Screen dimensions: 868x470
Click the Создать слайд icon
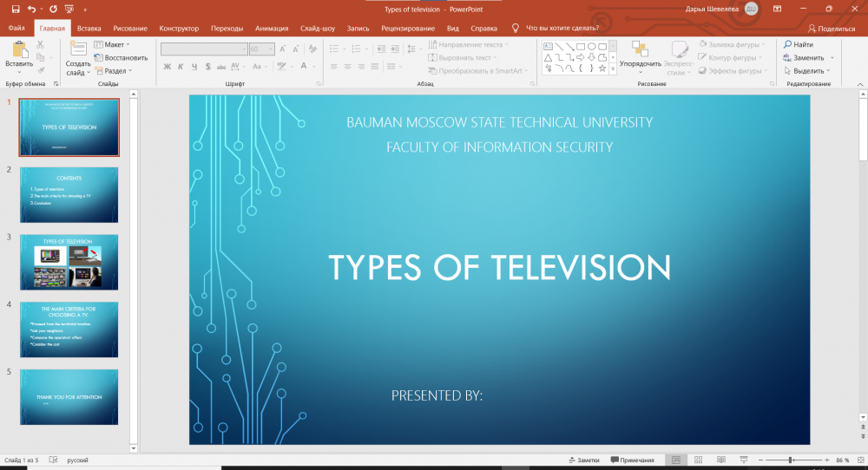tap(77, 49)
